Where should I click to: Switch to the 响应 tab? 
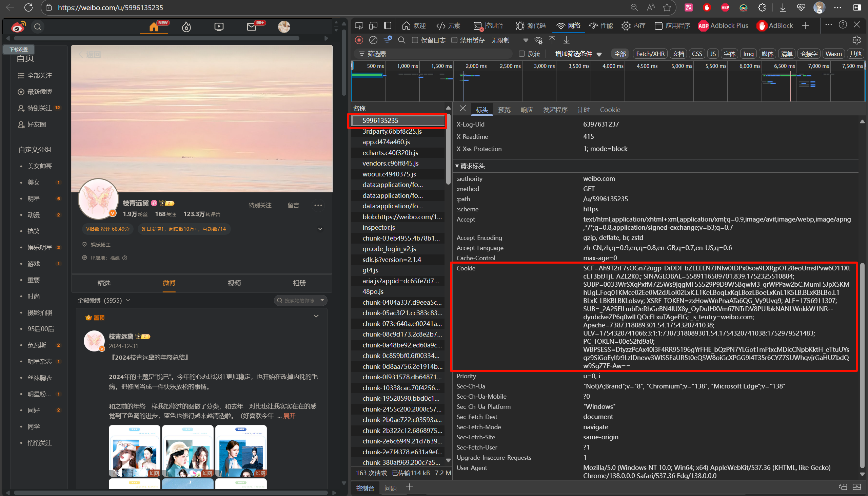click(526, 110)
